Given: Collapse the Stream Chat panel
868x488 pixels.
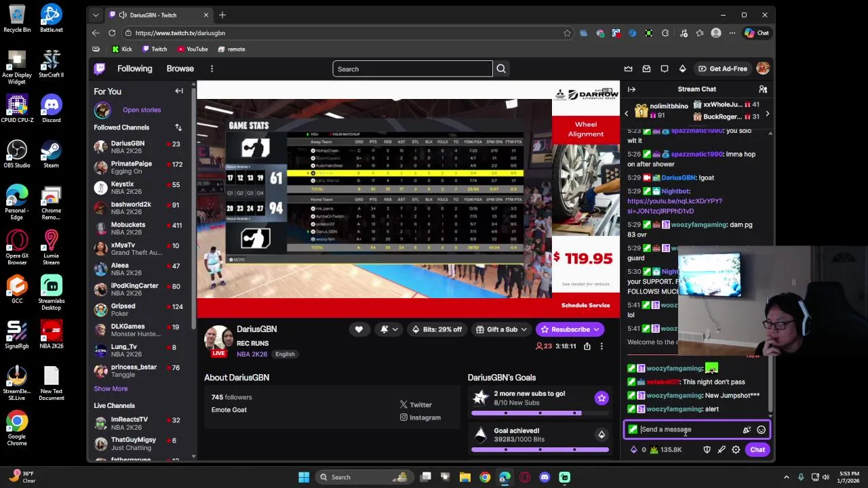Looking at the screenshot, I should 631,89.
